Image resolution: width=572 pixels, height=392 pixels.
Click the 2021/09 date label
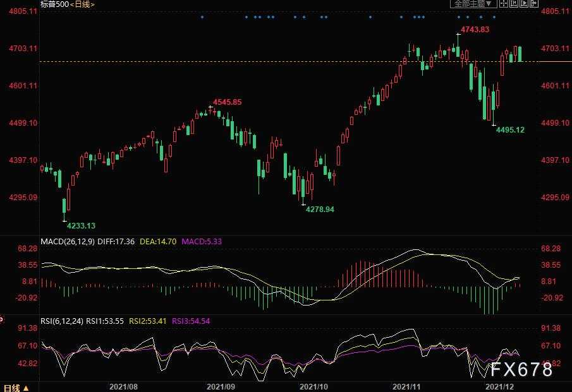tap(221, 387)
